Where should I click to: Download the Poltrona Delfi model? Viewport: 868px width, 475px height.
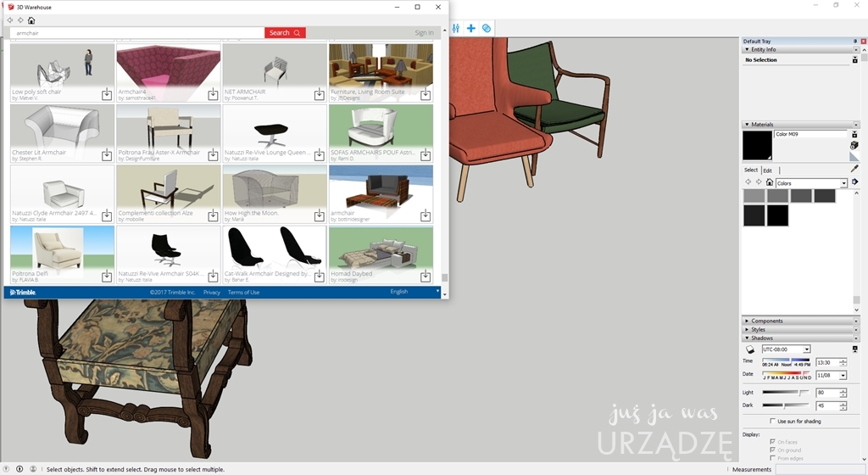tap(107, 276)
